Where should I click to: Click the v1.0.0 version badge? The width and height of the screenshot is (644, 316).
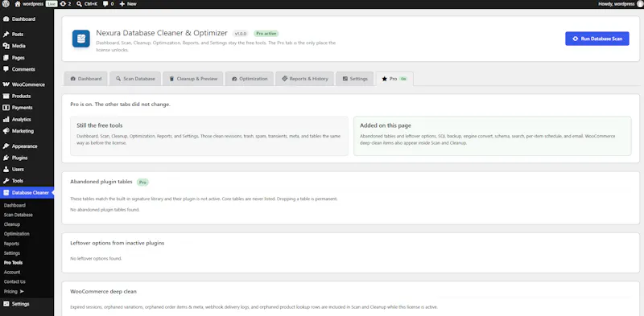[241, 34]
